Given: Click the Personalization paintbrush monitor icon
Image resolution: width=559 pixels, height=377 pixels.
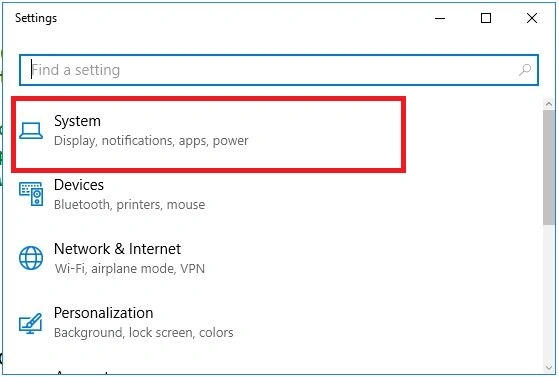Looking at the screenshot, I should coord(31,323).
